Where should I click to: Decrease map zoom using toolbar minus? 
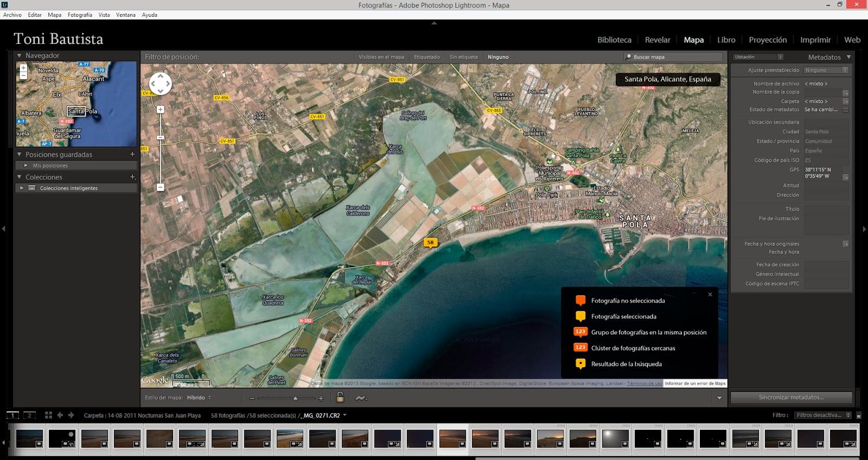252,398
